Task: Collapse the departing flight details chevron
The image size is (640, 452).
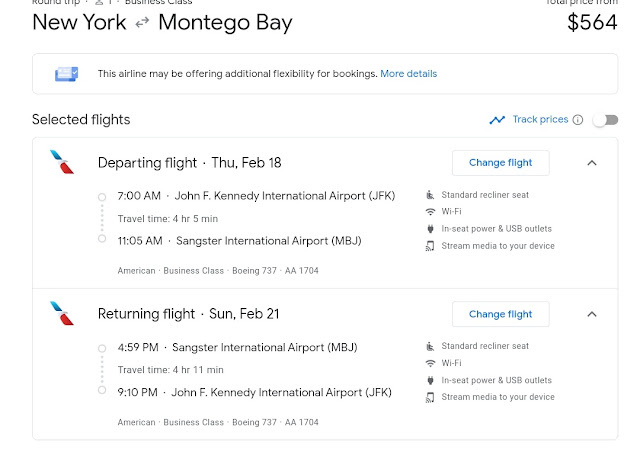Action: 592,163
